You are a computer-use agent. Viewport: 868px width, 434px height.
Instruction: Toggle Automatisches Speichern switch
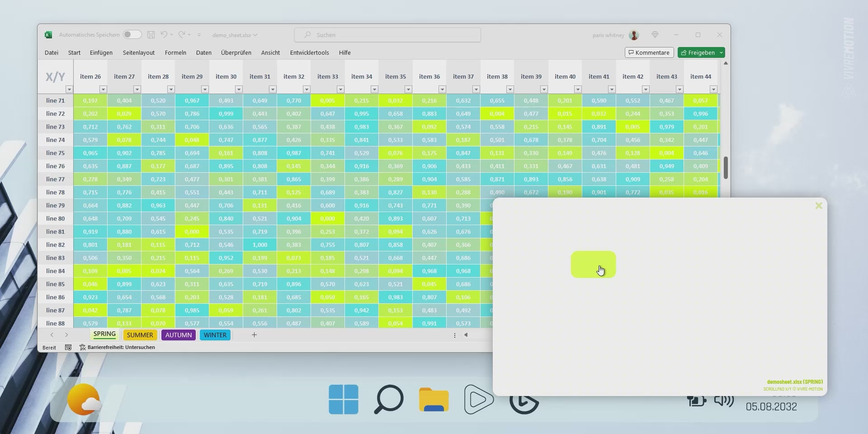click(x=132, y=34)
